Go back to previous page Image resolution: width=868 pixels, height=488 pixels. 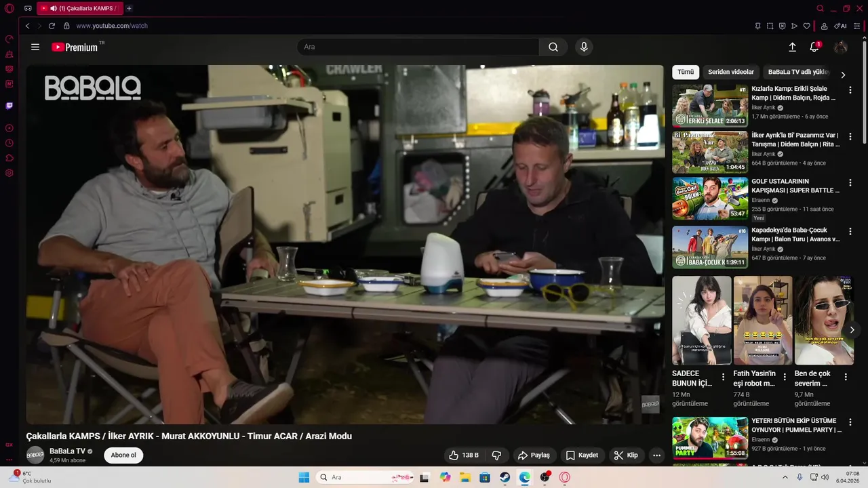point(27,26)
